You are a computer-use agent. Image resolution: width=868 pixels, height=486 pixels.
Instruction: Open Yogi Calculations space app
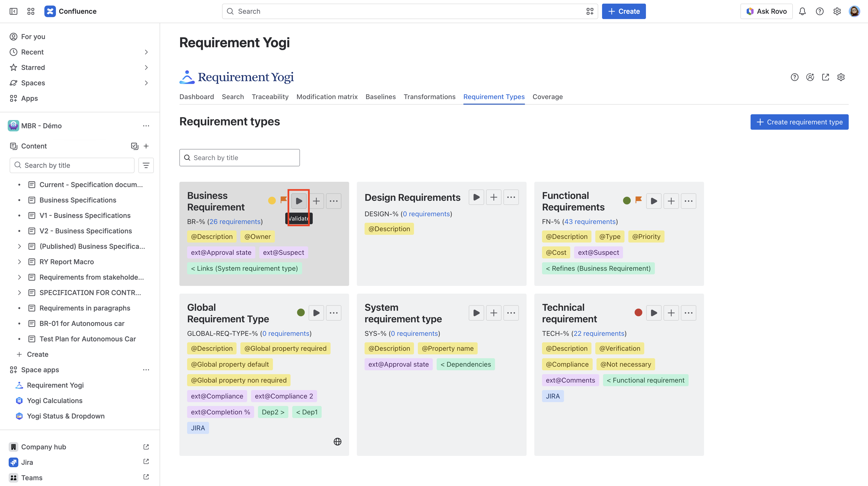click(x=54, y=401)
